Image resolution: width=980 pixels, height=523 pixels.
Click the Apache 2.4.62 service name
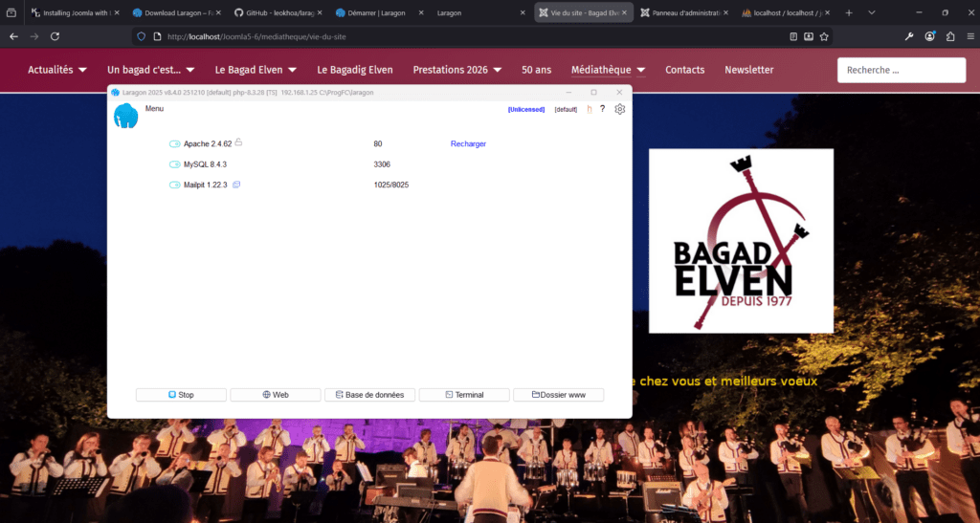pos(208,144)
